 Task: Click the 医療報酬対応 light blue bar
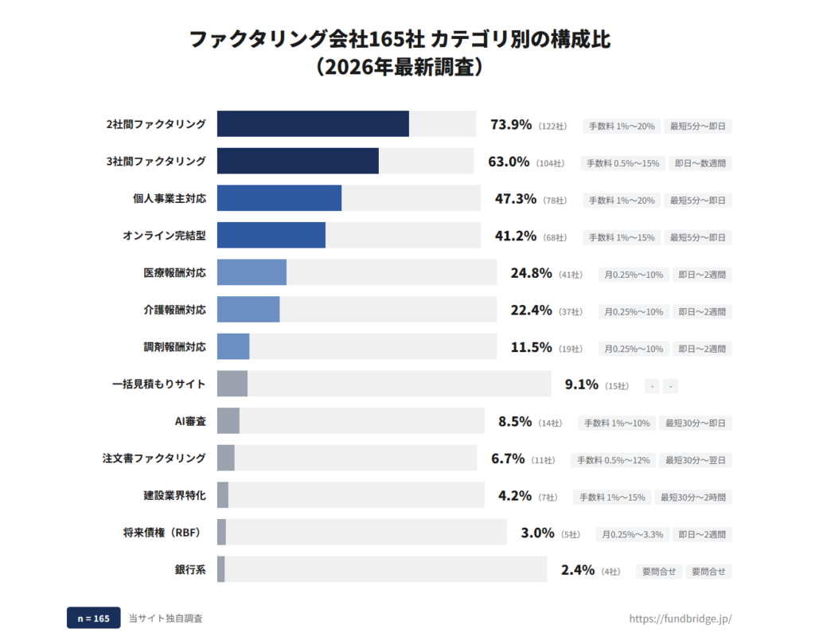(252, 272)
